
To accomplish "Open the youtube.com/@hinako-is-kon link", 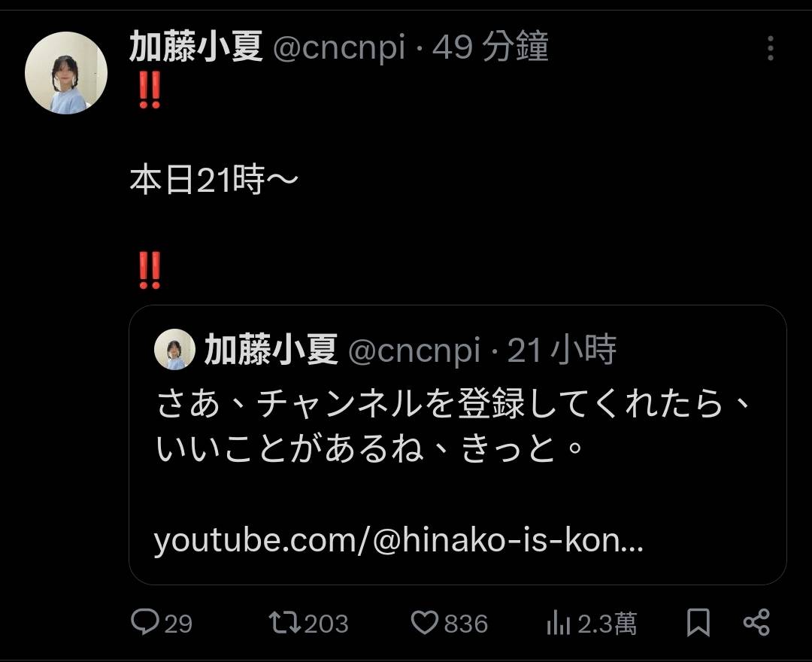I will click(x=398, y=541).
